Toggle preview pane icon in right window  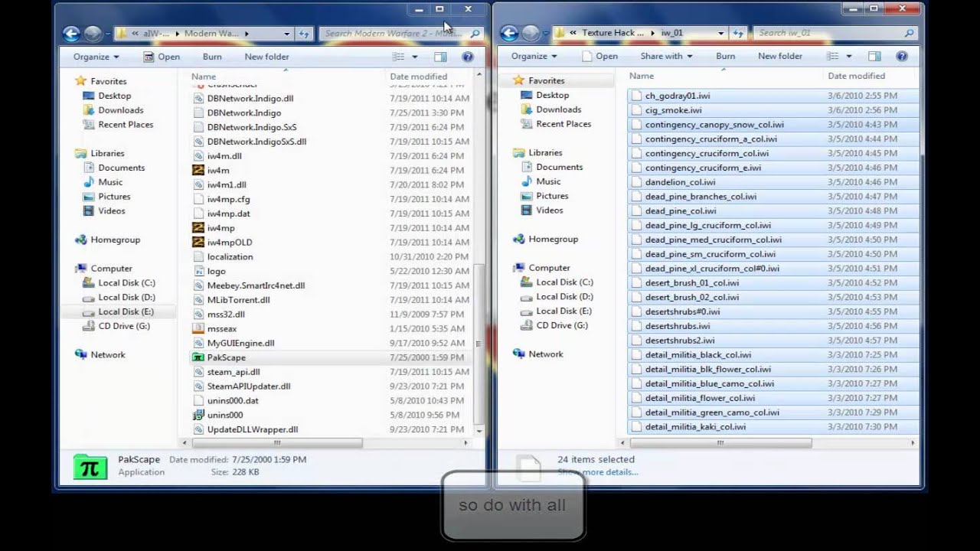874,56
